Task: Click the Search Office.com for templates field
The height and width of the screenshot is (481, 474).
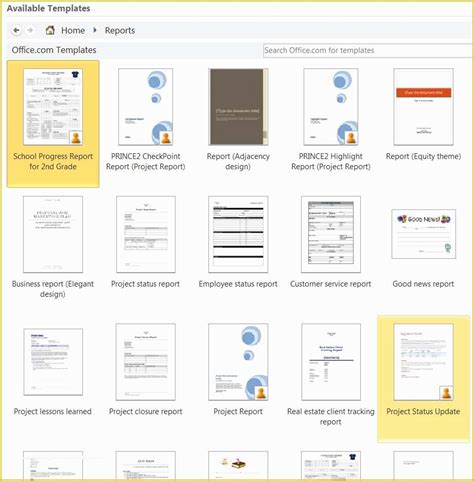Action: [x=368, y=50]
